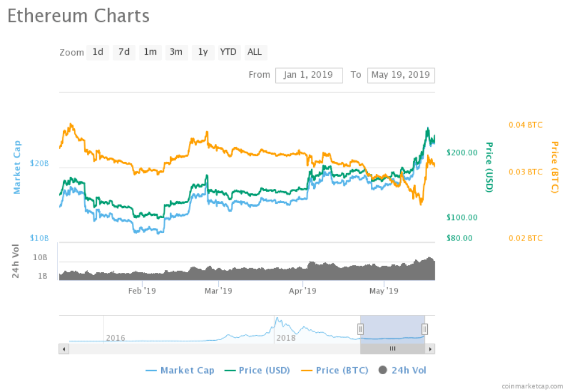
Task: Grab the right navigator range handle
Action: tap(424, 329)
